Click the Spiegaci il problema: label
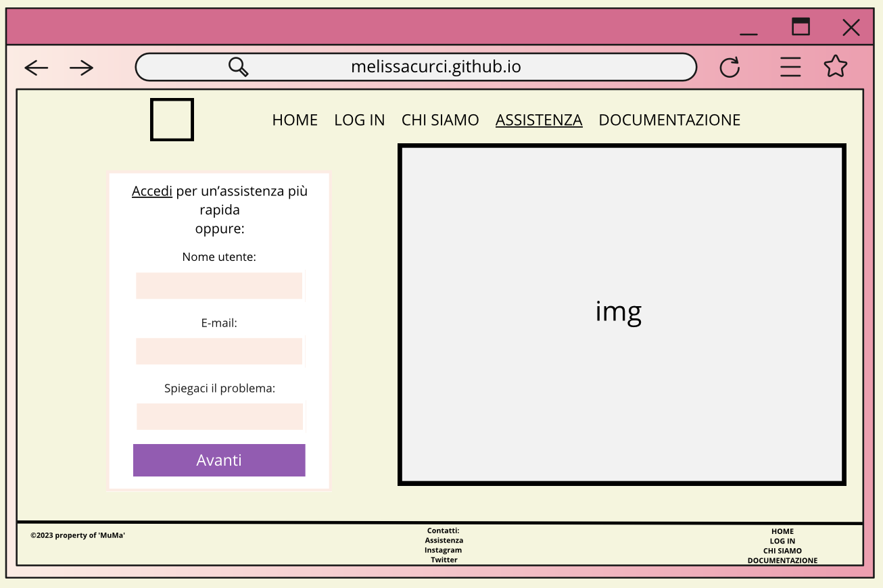Image resolution: width=883 pixels, height=588 pixels. pyautogui.click(x=220, y=389)
